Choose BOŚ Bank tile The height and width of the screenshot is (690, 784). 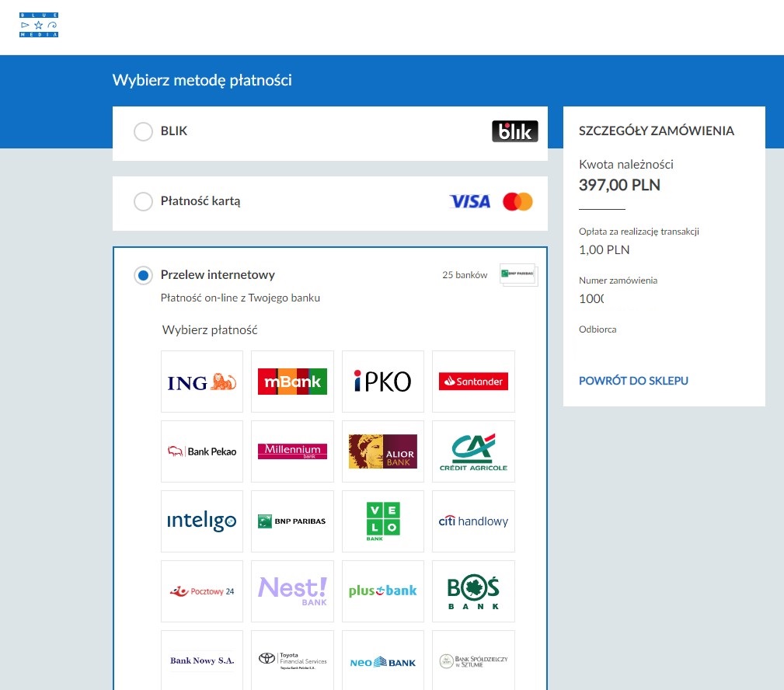pyautogui.click(x=473, y=591)
